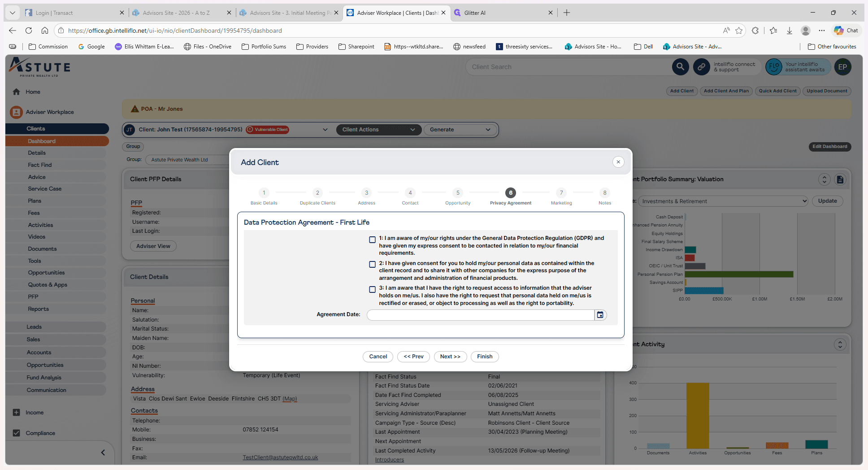
Task: Open the Copilot Chat button
Action: pos(846,30)
